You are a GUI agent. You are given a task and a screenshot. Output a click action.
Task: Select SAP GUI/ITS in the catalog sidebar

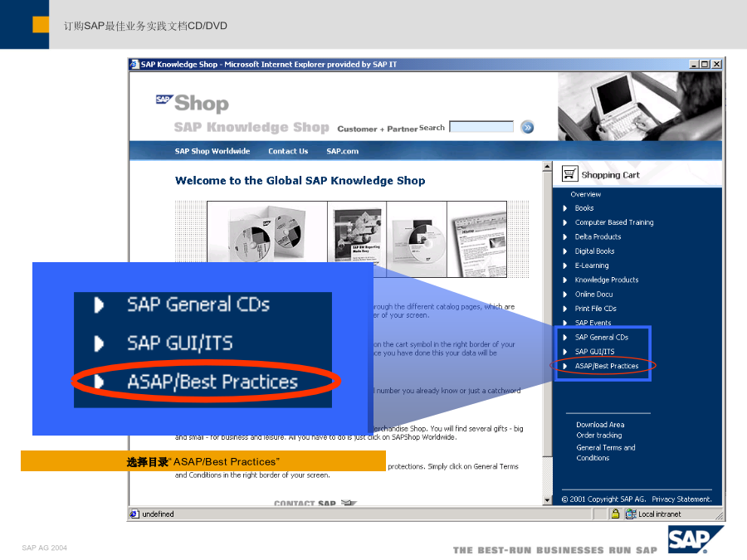[594, 352]
